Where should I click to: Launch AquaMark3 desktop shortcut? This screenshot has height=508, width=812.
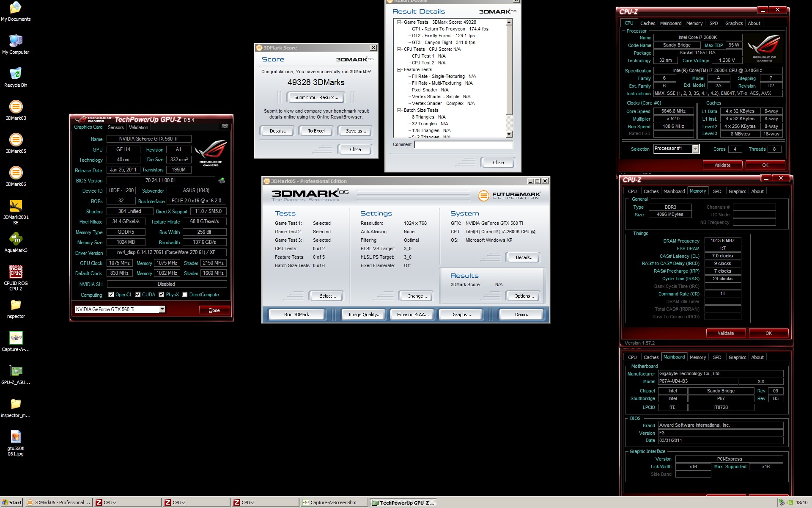coord(16,239)
